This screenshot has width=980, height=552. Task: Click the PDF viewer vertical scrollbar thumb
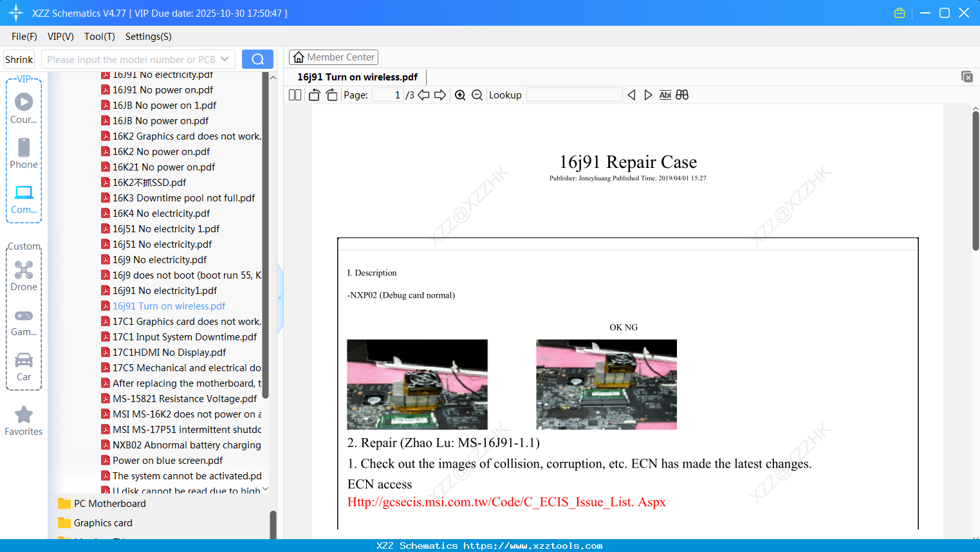click(975, 181)
